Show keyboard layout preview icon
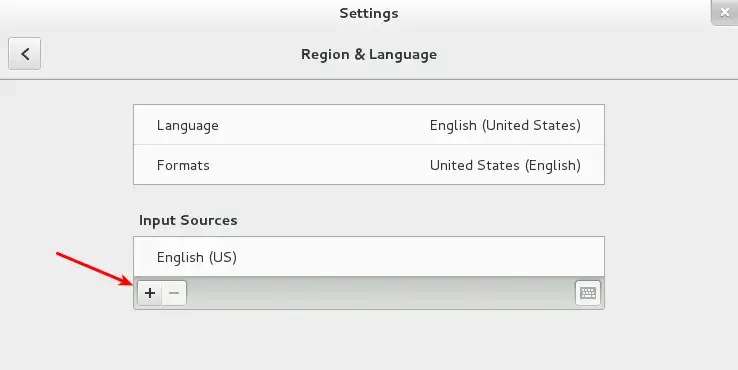Screen dimensions: 738x370 [588, 293]
